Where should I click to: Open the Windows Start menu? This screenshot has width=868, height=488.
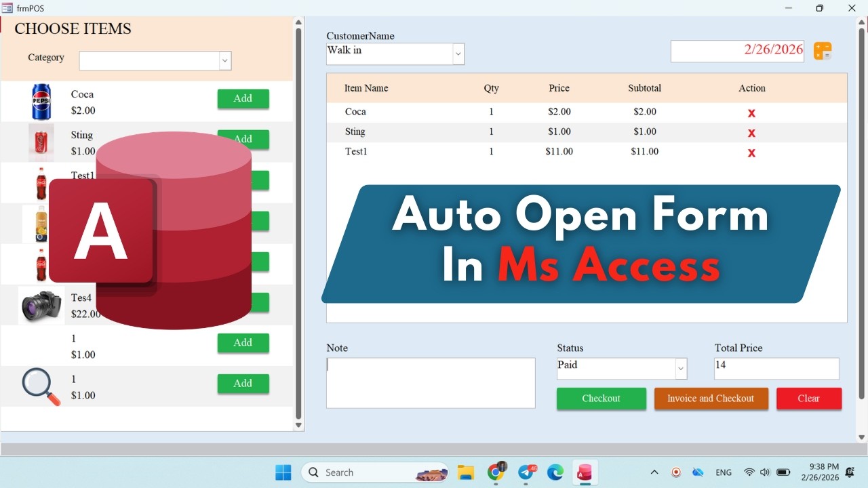click(283, 472)
